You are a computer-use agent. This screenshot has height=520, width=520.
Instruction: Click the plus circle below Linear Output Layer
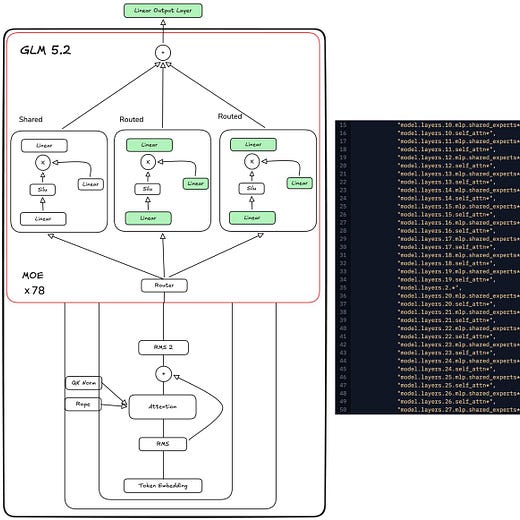163,53
